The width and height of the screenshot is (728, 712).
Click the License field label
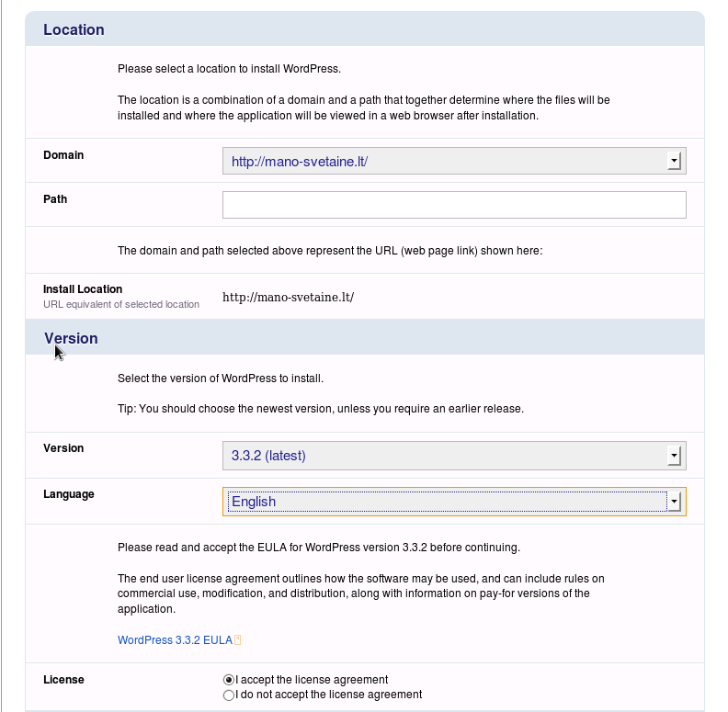click(63, 680)
